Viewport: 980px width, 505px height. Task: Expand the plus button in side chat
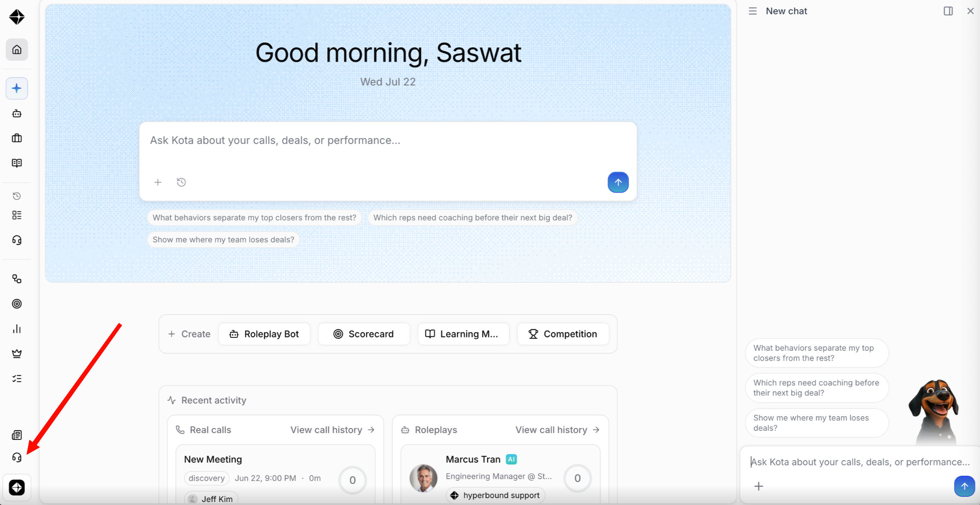tap(759, 486)
